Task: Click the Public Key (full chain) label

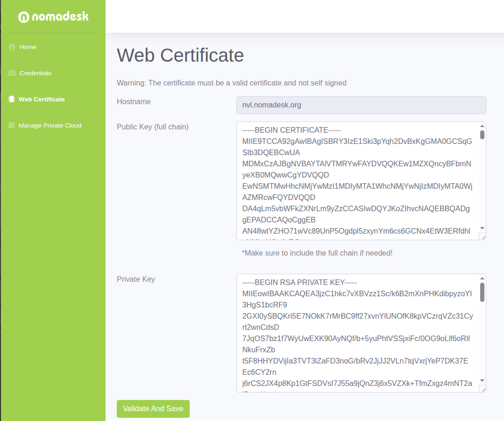Action: tap(153, 127)
